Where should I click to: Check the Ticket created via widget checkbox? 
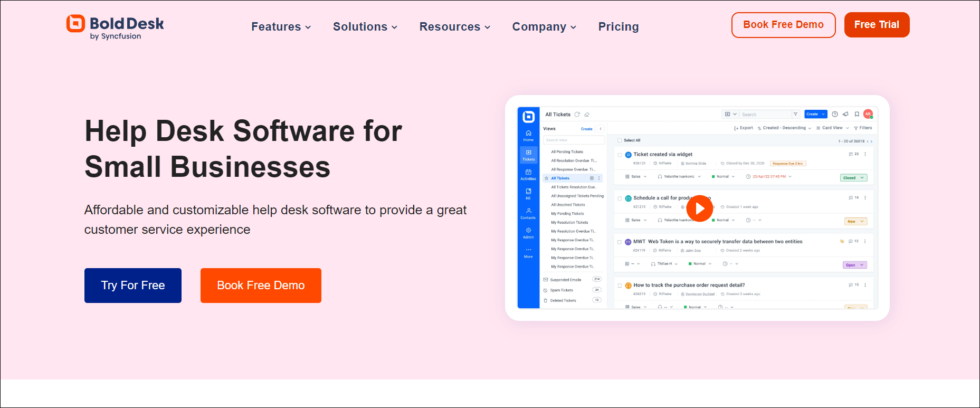point(620,155)
